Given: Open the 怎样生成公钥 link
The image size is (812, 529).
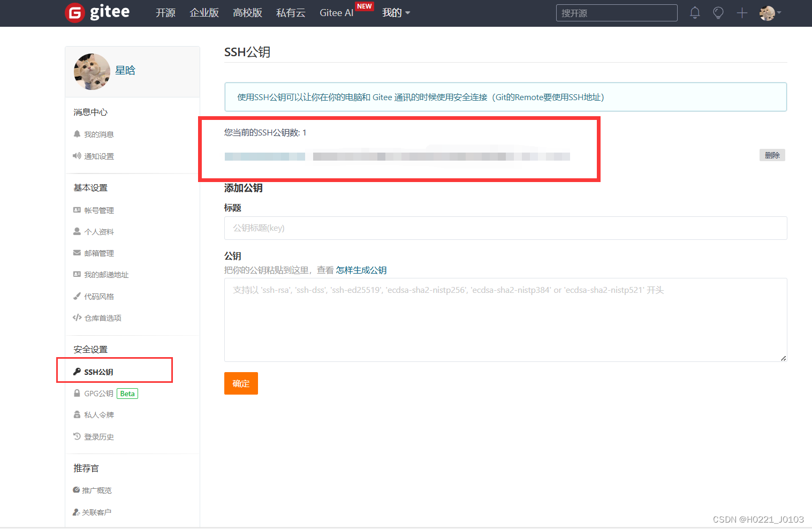Looking at the screenshot, I should (361, 270).
